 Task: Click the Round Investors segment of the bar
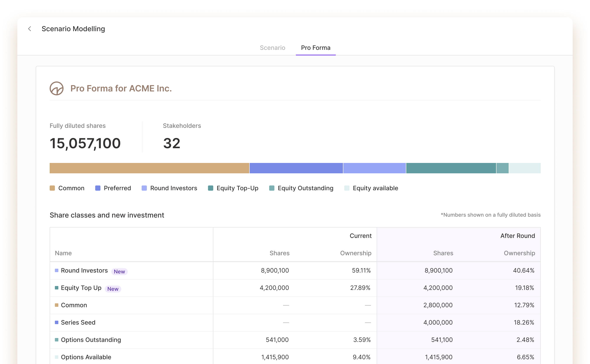tap(374, 168)
